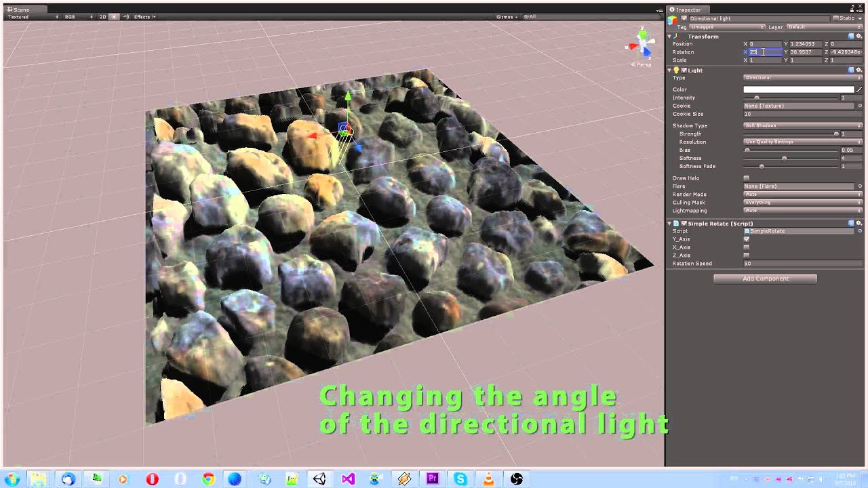The width and height of the screenshot is (868, 488).
Task: Open the Static dropdown arrow
Action: tap(859, 18)
